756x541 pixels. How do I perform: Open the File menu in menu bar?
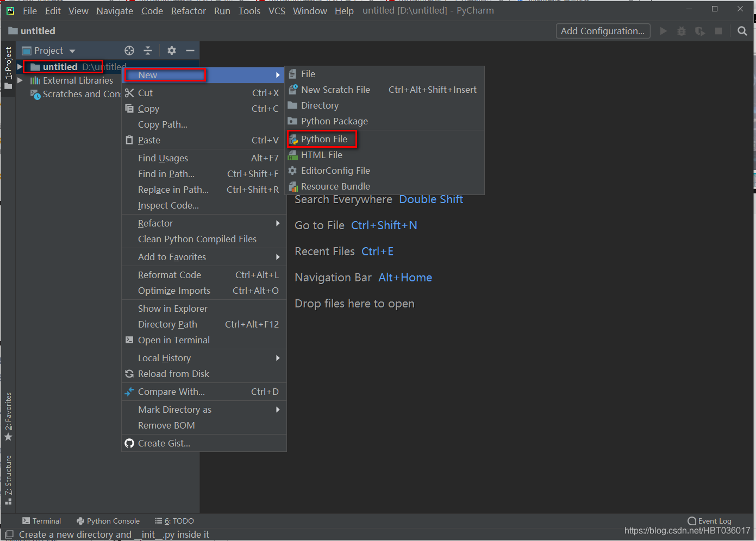point(30,11)
